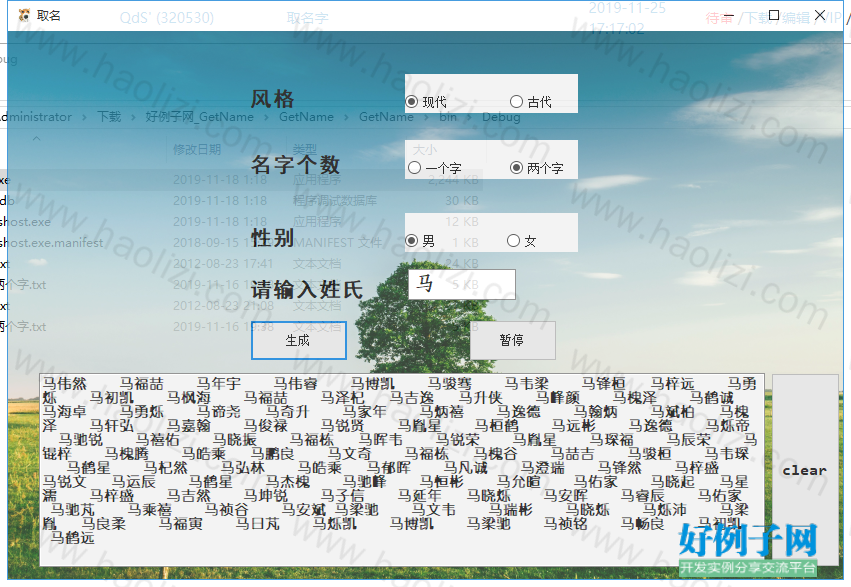Click the name 马升侠 in results
The image size is (851, 587).
click(x=481, y=398)
